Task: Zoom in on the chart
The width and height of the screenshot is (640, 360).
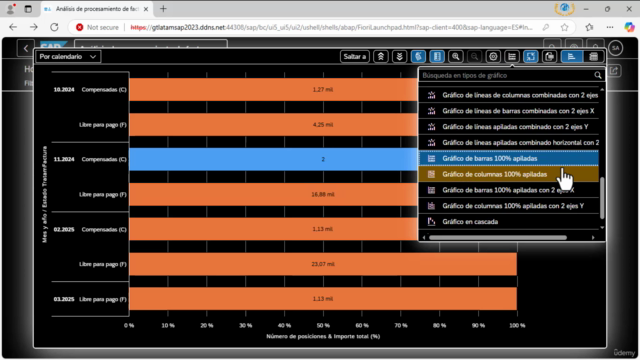Action: 456,57
